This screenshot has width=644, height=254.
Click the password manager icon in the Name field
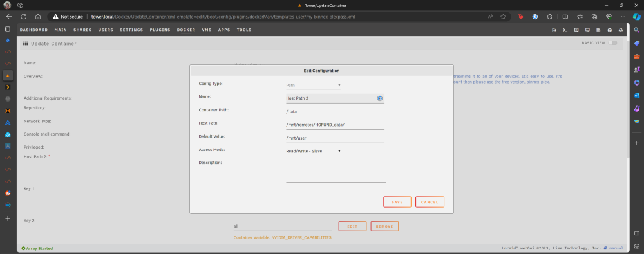(x=380, y=98)
